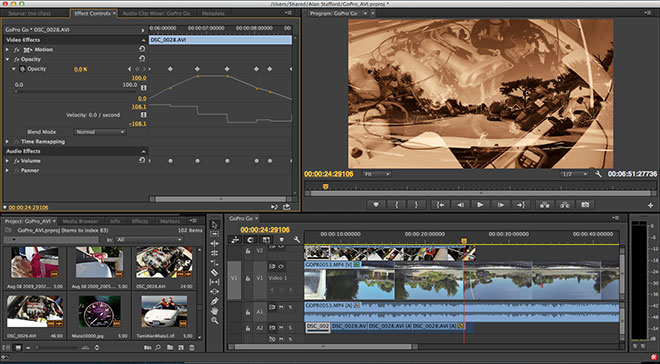Reset the Volume effect
The image size is (660, 364).
pos(142,160)
